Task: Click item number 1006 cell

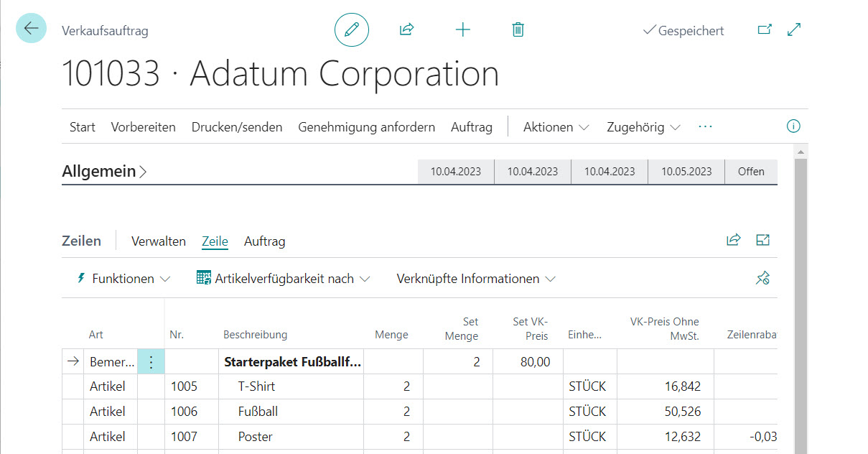Action: point(192,412)
